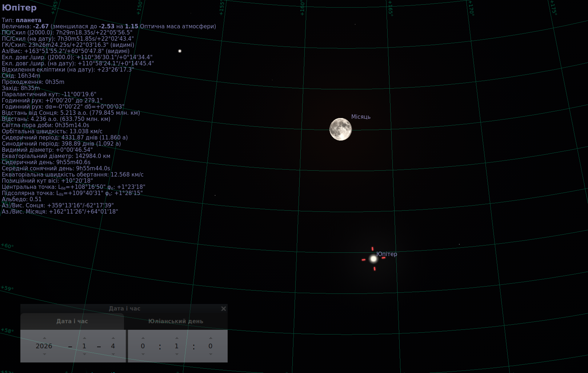Viewport: 588px width, 373px height.
Task: Click the Аз/Вис coordinates line
Action: coord(65,51)
